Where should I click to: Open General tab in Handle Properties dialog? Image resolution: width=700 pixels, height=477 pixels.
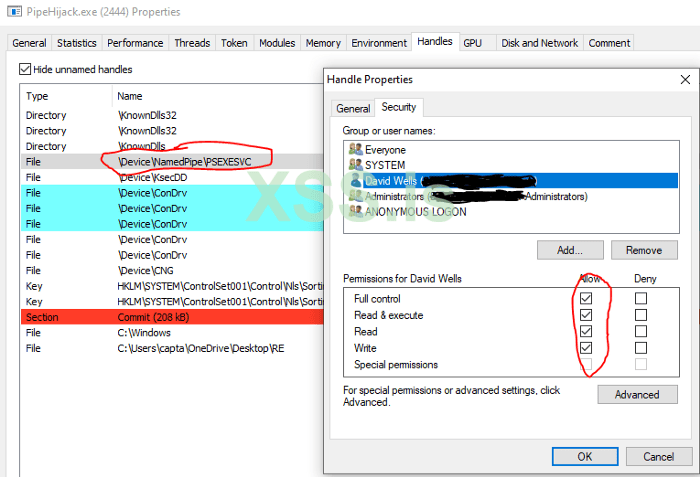pyautogui.click(x=353, y=109)
